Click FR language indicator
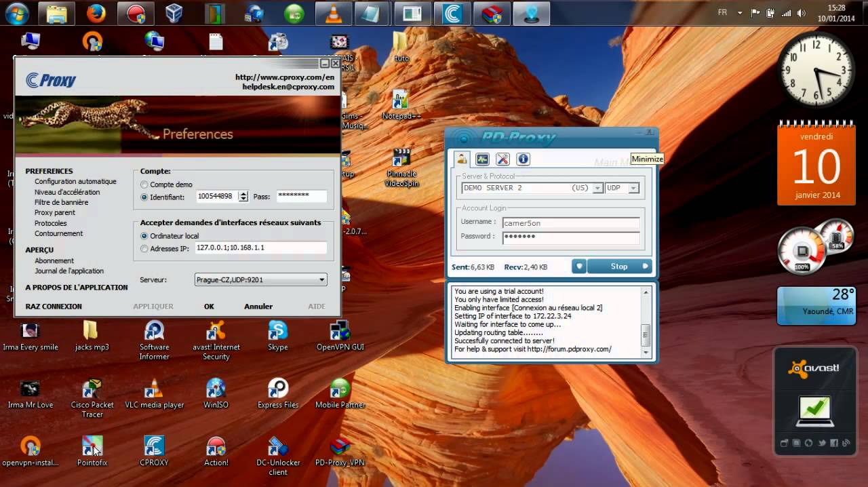 tap(722, 13)
